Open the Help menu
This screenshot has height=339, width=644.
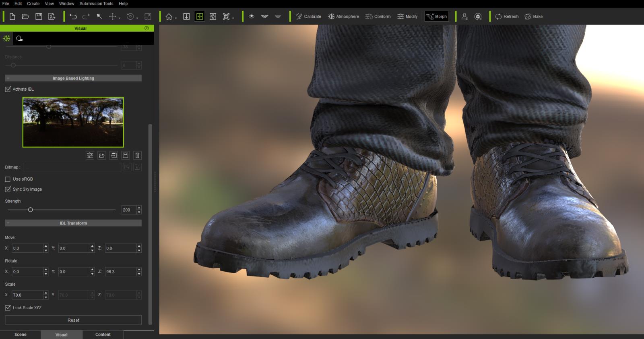point(123,4)
